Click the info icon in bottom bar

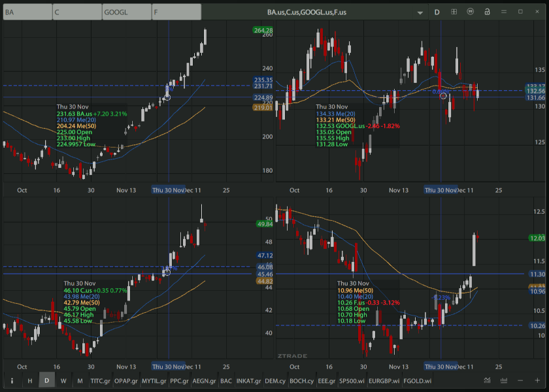12,380
